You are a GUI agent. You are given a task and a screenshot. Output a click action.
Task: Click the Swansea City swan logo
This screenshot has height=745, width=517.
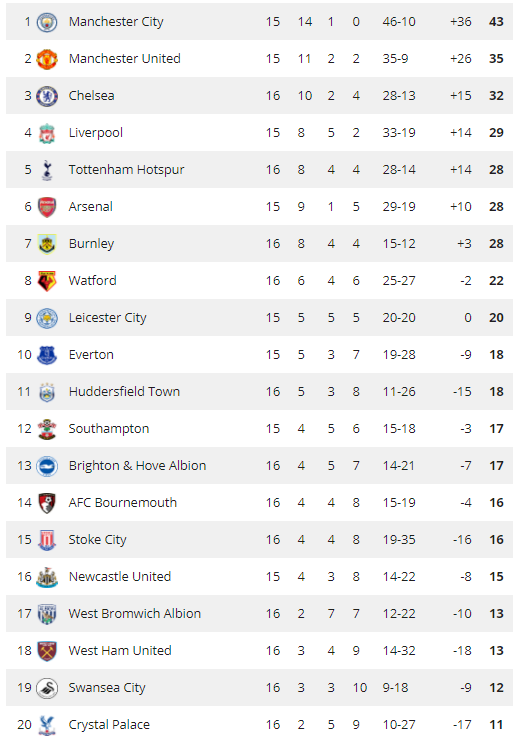tap(47, 688)
